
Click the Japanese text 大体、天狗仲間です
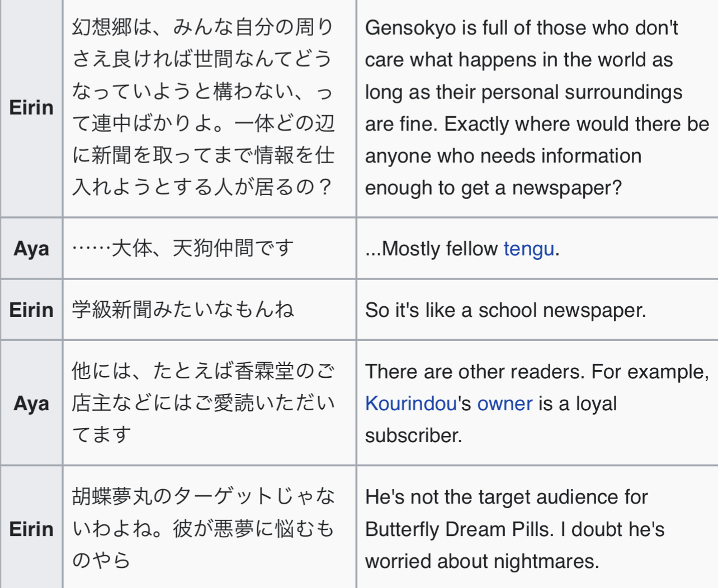pos(202,248)
